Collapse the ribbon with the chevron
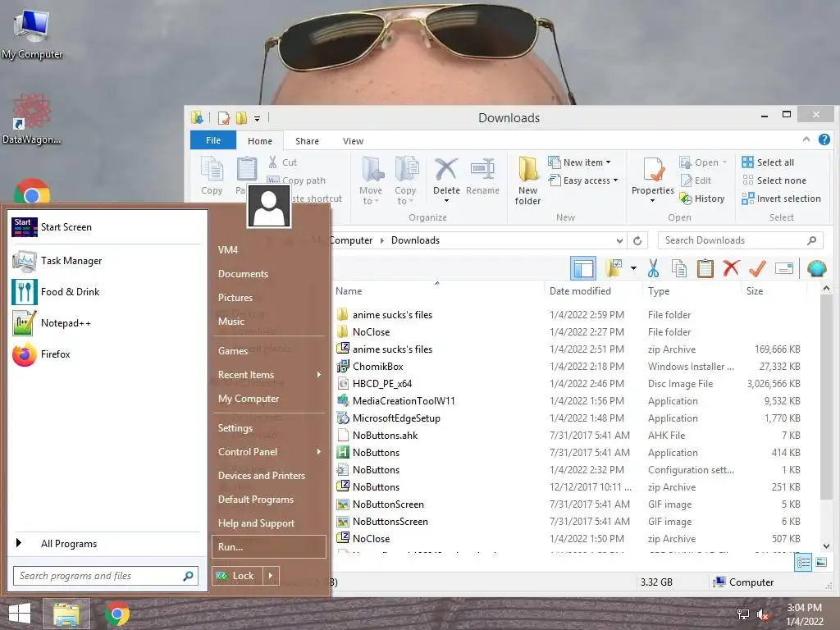The height and width of the screenshot is (630, 840). (806, 139)
